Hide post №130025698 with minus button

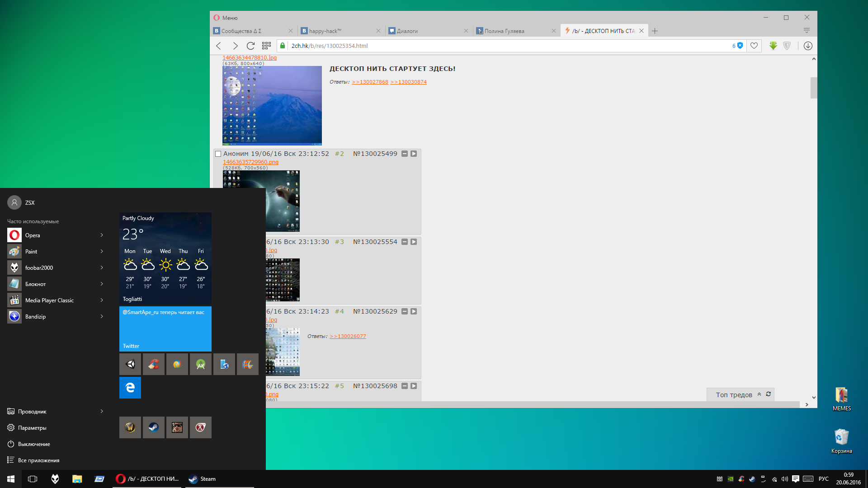pyautogui.click(x=405, y=386)
